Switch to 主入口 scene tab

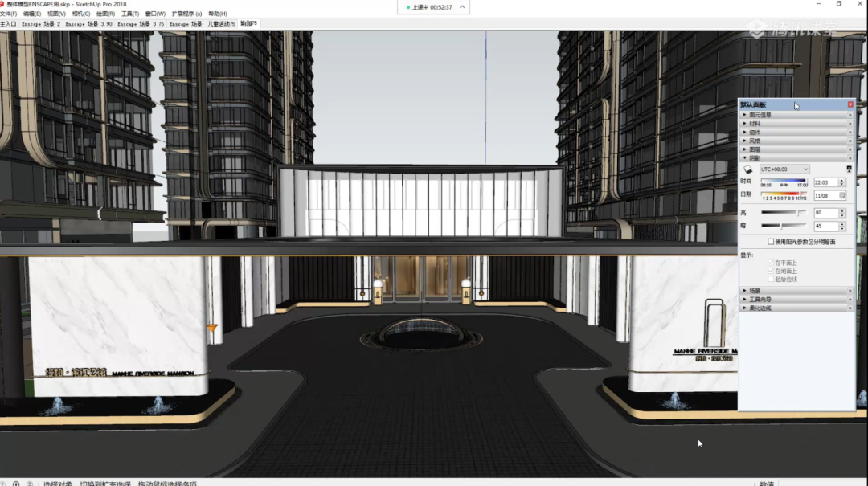tap(8, 24)
